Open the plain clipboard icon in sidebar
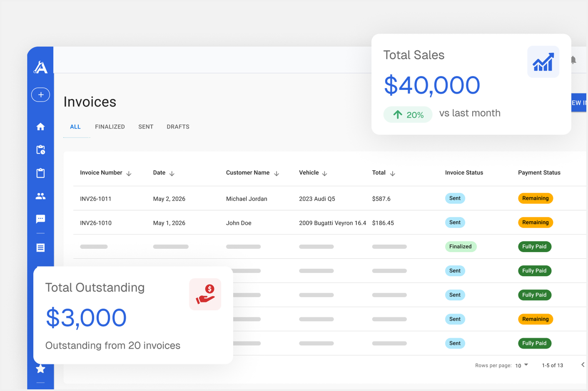Screen dimensions: 588x391 coord(40,173)
